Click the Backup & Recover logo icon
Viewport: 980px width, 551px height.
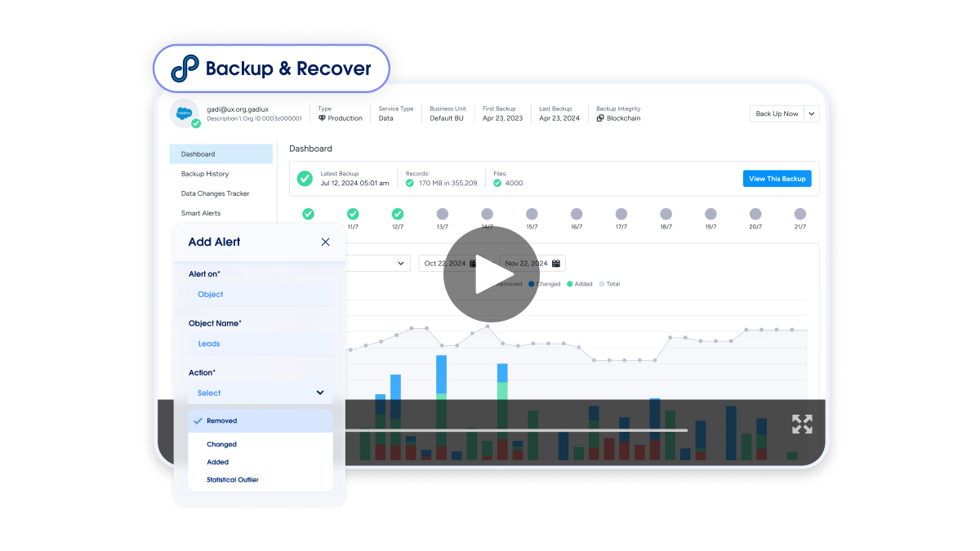tap(185, 69)
